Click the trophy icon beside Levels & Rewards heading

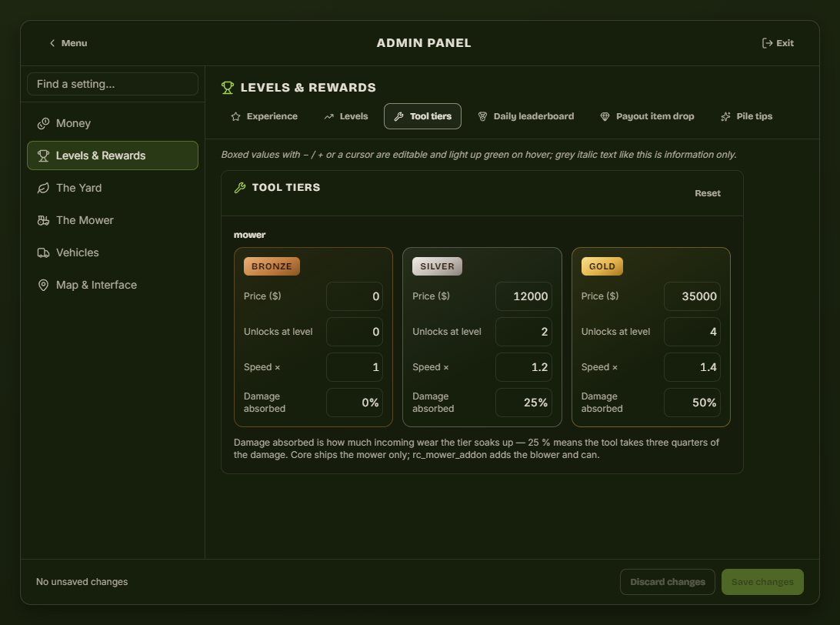[x=228, y=88]
